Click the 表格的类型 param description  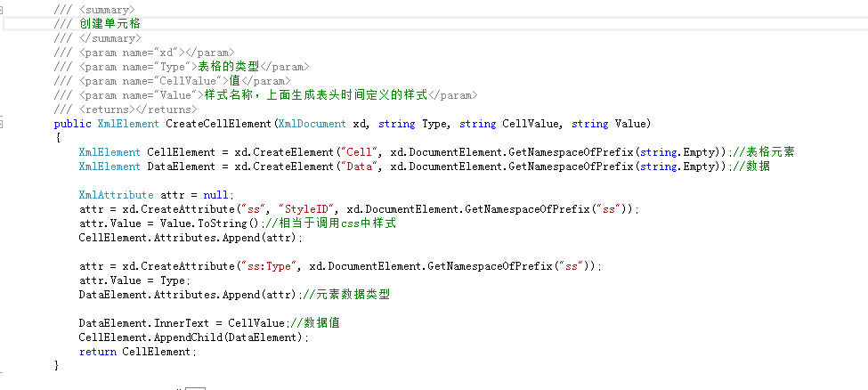229,67
